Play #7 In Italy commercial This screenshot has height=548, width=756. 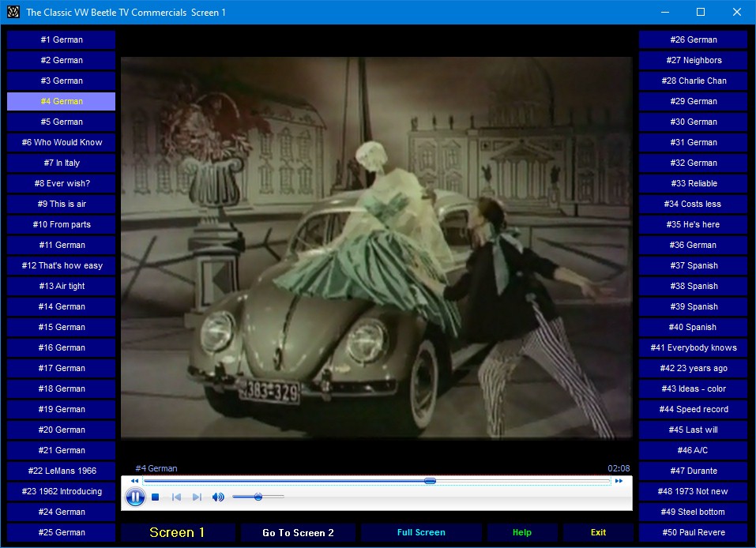[62, 163]
